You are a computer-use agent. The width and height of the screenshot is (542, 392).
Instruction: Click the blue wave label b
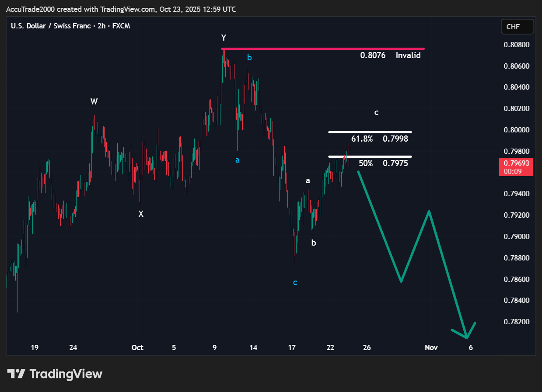click(x=249, y=57)
